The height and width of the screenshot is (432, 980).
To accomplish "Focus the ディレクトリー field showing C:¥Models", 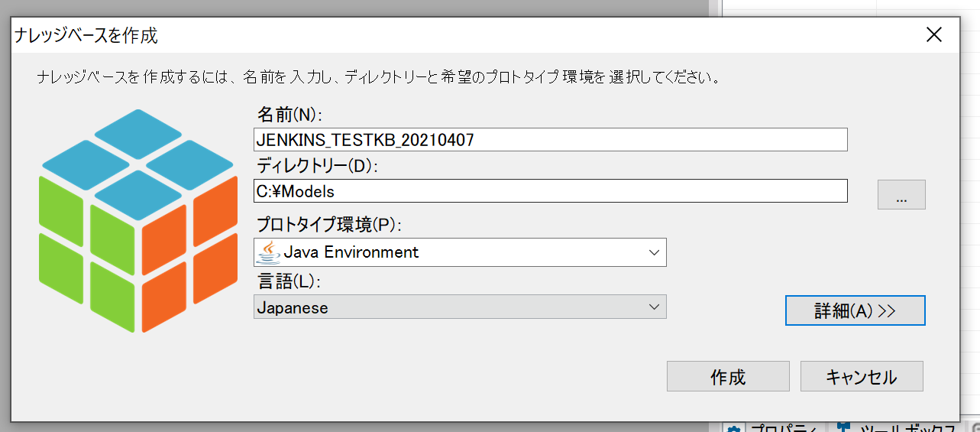I will [551, 191].
